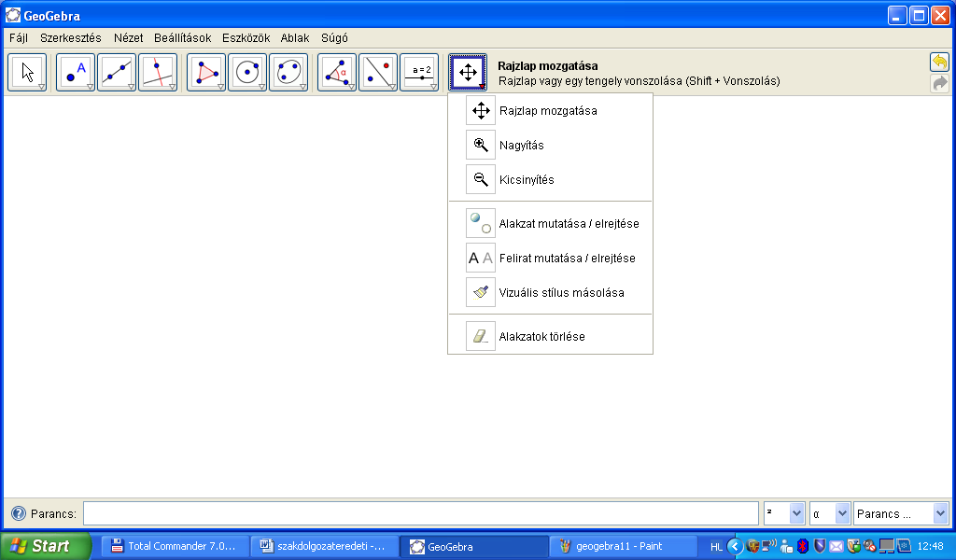Choose Nagyítás zoom-in tool
The width and height of the screenshot is (956, 560).
[550, 145]
